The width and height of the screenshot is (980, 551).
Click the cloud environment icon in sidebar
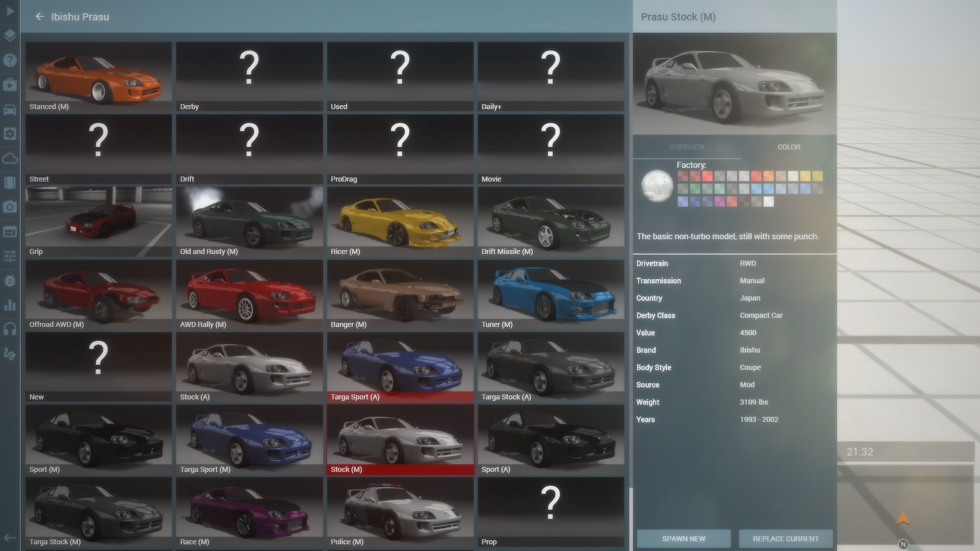(x=10, y=158)
